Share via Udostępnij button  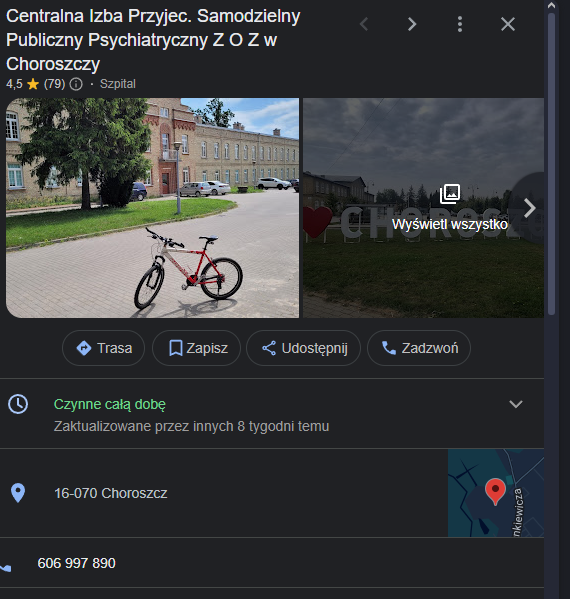click(303, 348)
